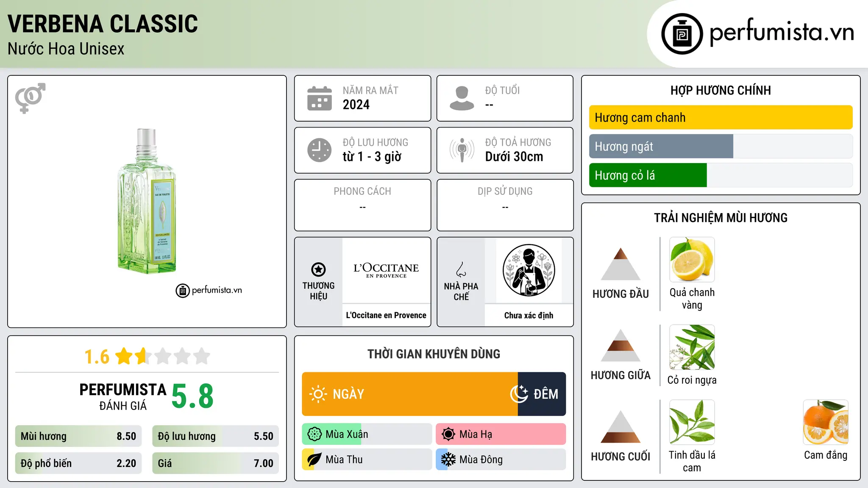Click the Mùa Xuân season bar
Viewport: 868px width, 488px height.
pos(367,434)
